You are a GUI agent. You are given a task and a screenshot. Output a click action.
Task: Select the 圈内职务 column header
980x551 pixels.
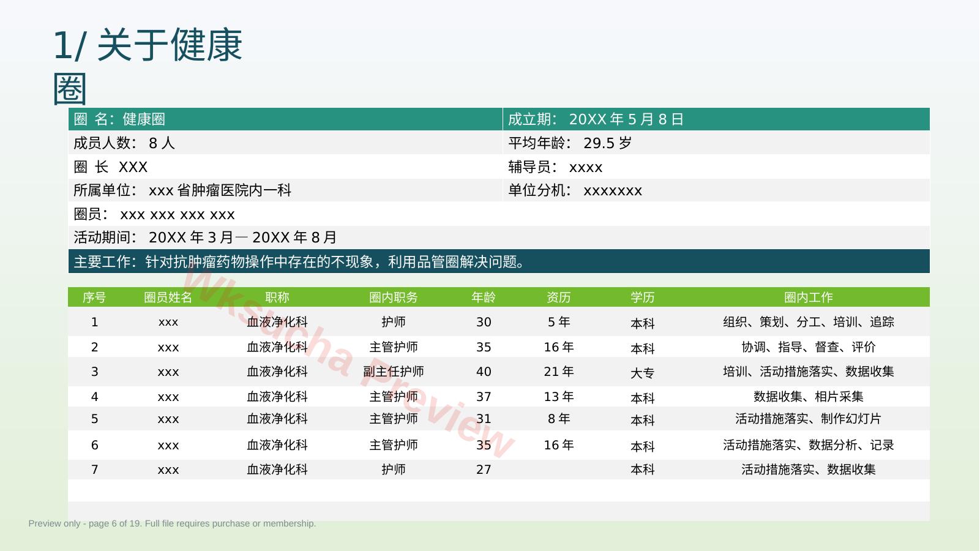click(x=394, y=298)
